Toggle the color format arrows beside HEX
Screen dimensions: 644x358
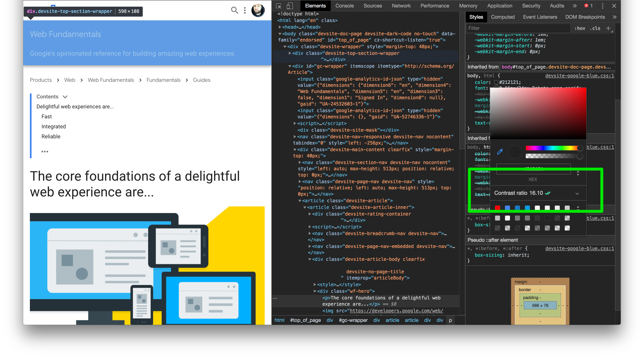pyautogui.click(x=578, y=173)
